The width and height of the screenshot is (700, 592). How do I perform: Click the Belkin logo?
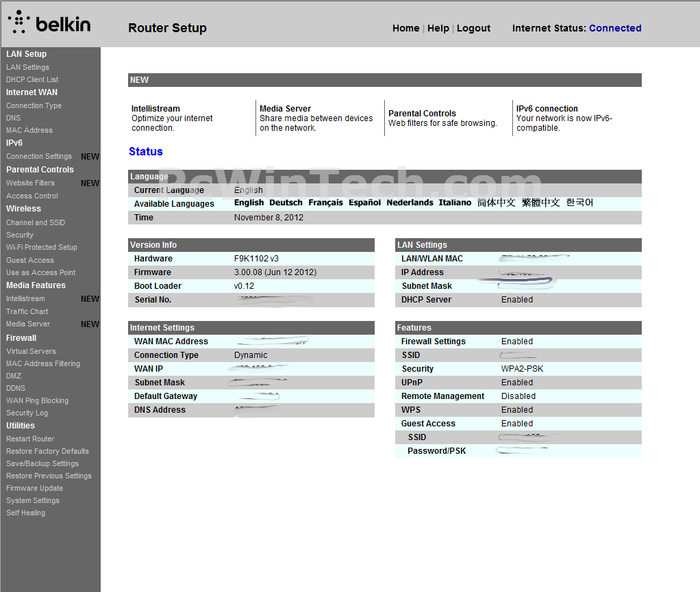49,23
